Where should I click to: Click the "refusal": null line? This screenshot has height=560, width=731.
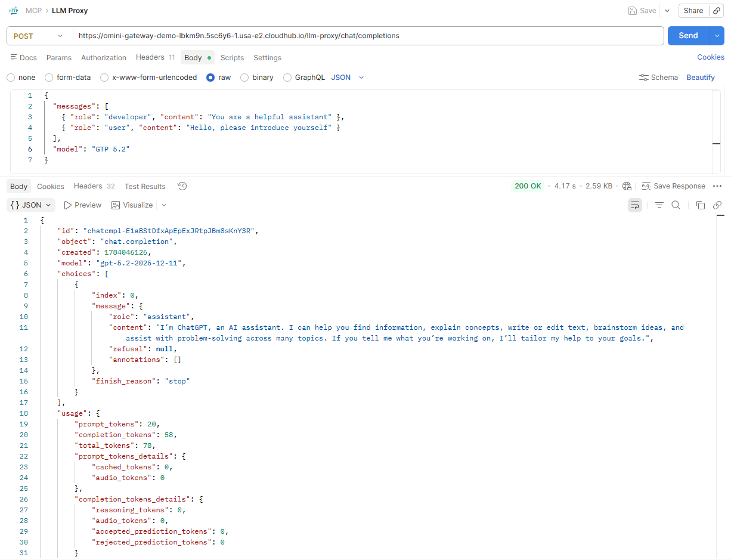click(143, 349)
